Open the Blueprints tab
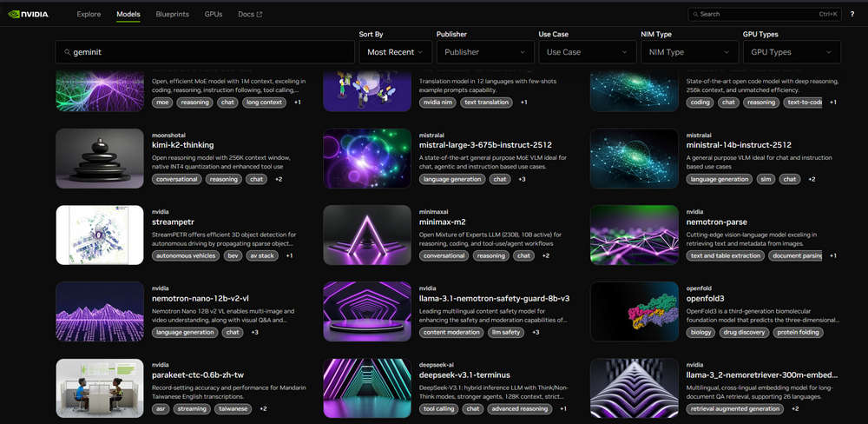 coord(172,15)
